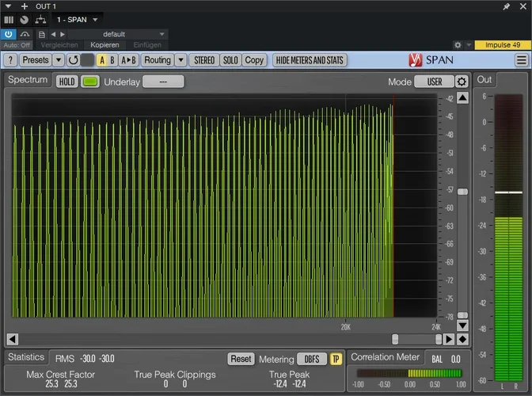Toggle the TP true peak metering

pyautogui.click(x=336, y=359)
